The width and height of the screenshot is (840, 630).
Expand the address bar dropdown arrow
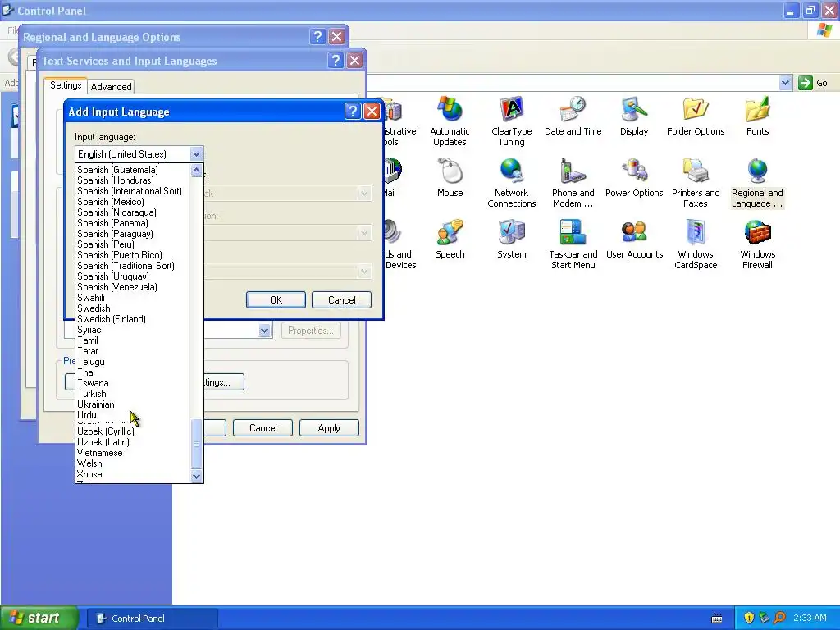[785, 83]
